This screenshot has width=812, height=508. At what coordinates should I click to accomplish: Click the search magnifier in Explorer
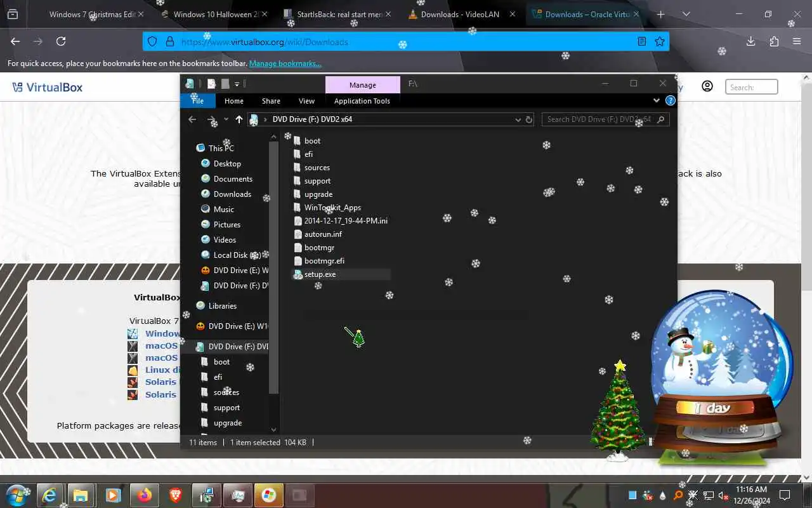[660, 119]
